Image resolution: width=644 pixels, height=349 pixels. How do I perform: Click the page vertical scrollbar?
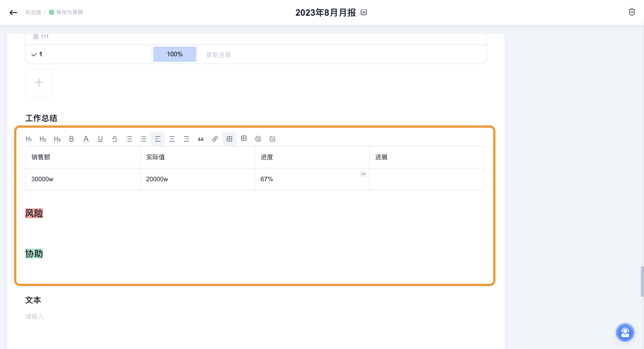pos(642,282)
